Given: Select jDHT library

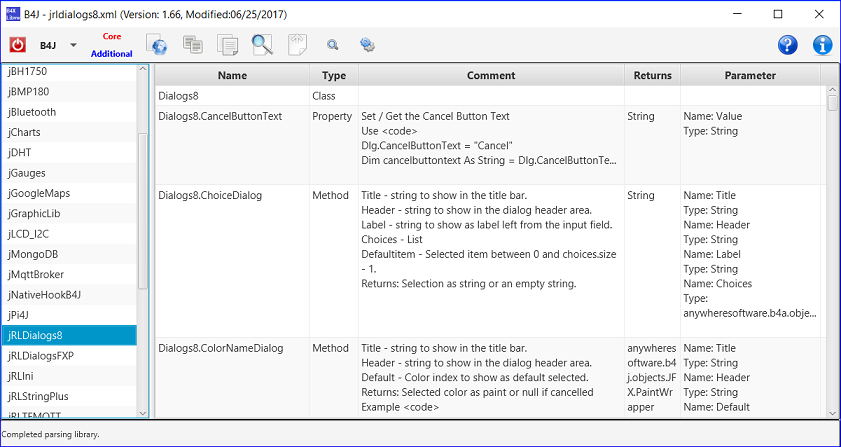Looking at the screenshot, I should (x=69, y=152).
